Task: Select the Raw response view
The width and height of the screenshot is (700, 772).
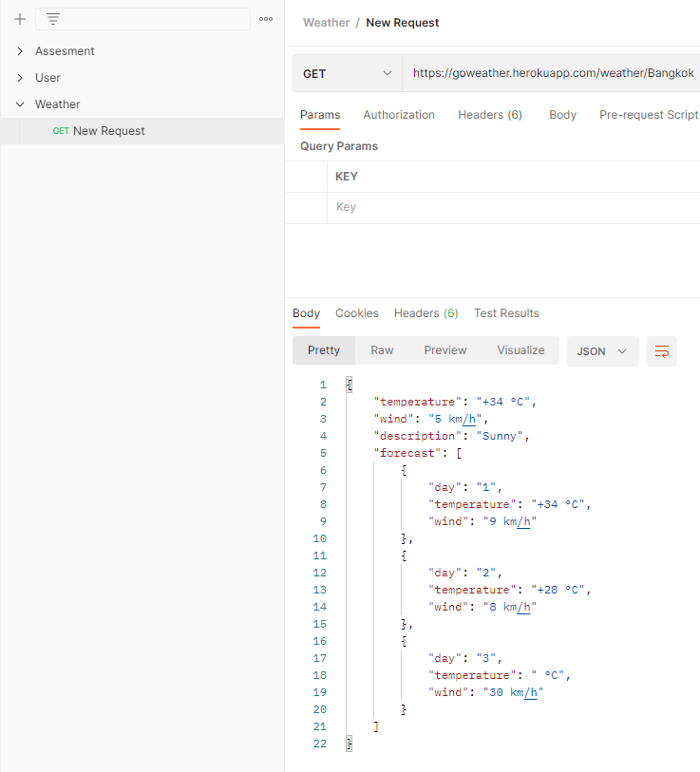Action: pyautogui.click(x=382, y=350)
